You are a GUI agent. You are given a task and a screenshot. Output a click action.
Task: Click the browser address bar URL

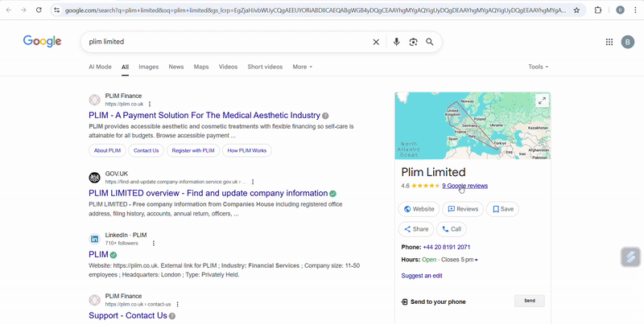click(x=315, y=10)
